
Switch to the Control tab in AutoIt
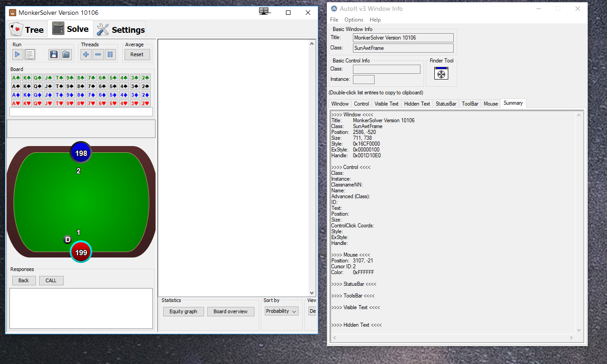tap(362, 104)
